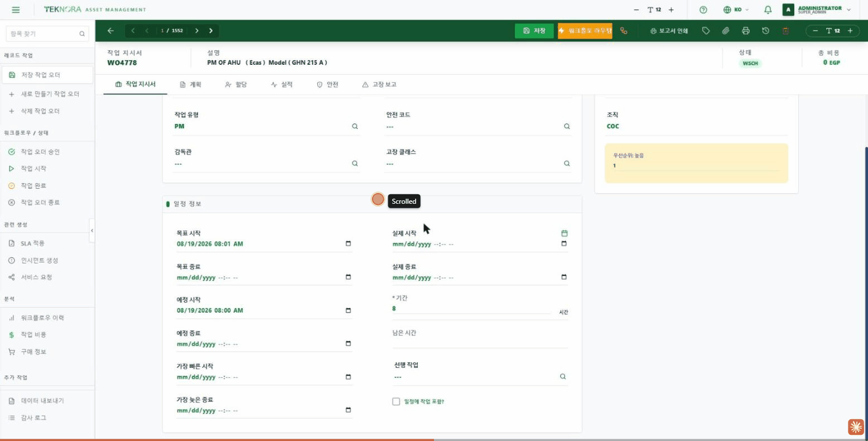Open 감사 로그 in sidebar

point(47,418)
